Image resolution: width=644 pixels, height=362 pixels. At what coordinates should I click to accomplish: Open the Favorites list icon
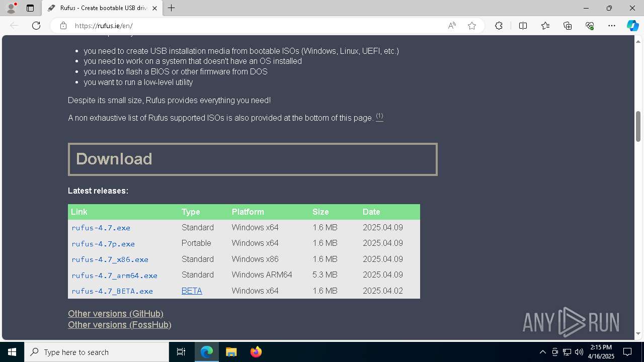click(545, 26)
